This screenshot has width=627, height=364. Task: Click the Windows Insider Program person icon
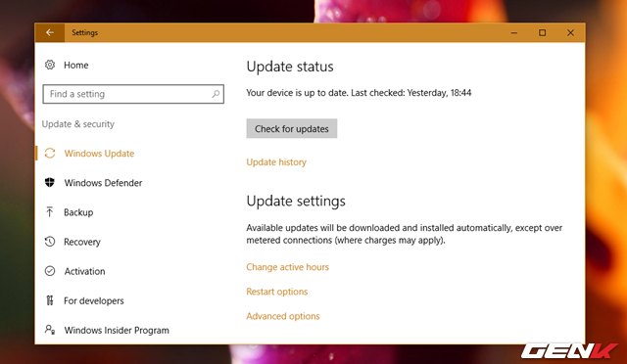click(50, 330)
